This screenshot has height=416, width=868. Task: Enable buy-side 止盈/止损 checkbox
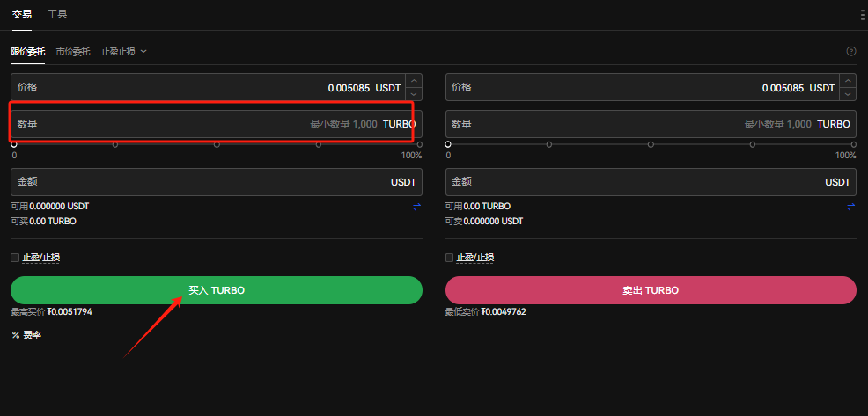point(15,258)
